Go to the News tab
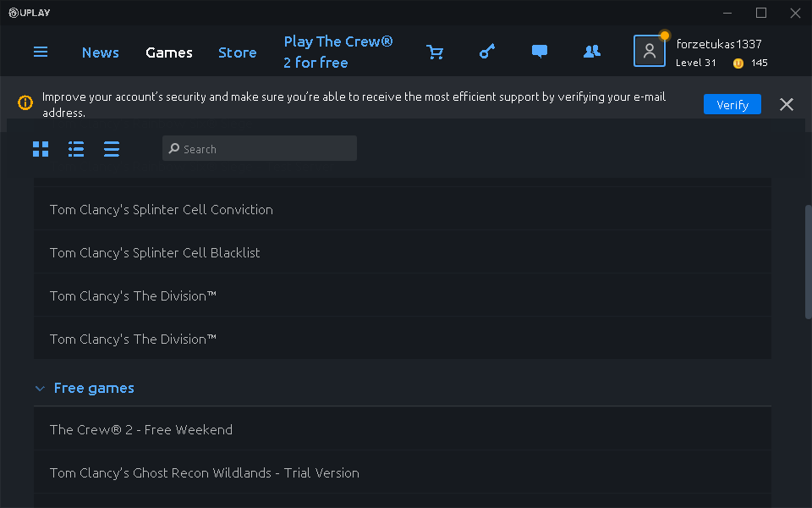The image size is (812, 508). pyautogui.click(x=101, y=52)
